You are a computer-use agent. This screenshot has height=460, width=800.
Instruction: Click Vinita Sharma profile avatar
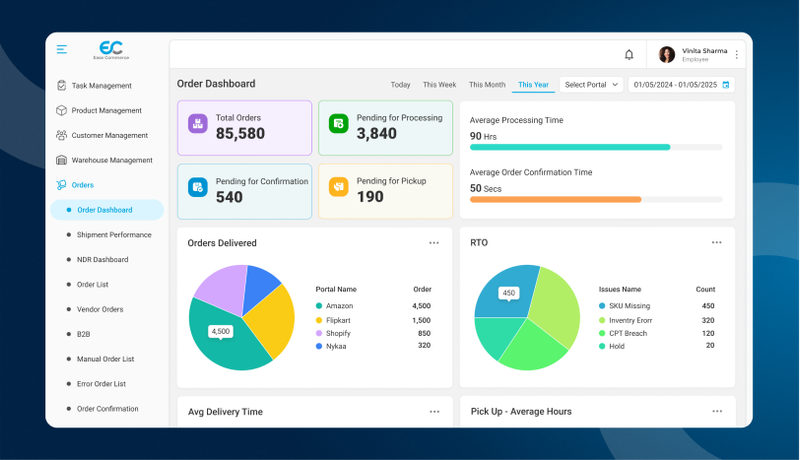pyautogui.click(x=667, y=55)
